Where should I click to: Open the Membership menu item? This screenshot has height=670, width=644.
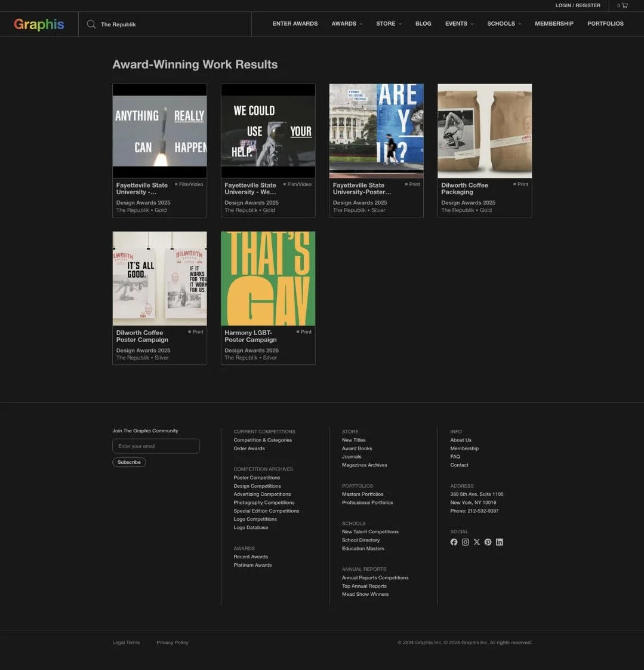pyautogui.click(x=554, y=23)
